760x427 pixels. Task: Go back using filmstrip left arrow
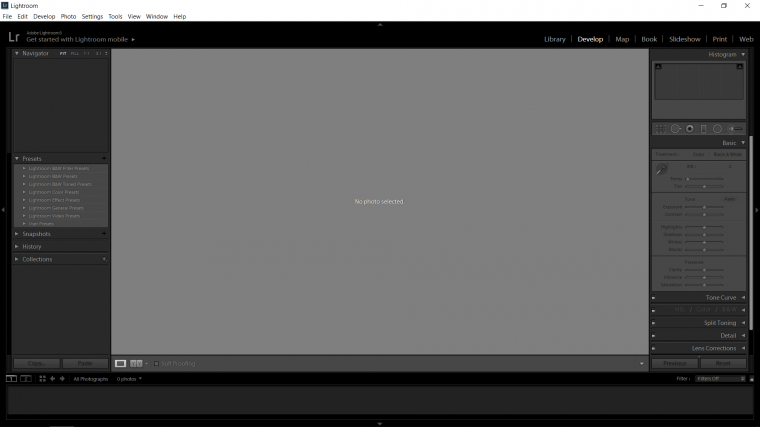53,379
